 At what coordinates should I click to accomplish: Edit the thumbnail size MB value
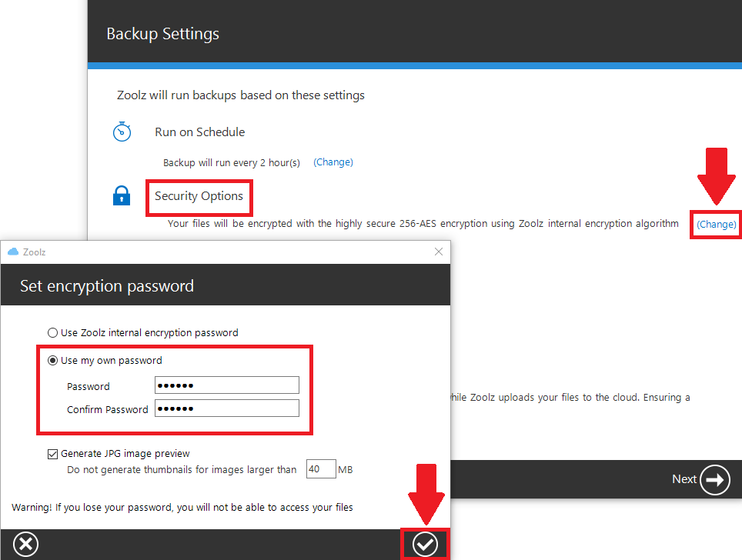click(x=320, y=468)
